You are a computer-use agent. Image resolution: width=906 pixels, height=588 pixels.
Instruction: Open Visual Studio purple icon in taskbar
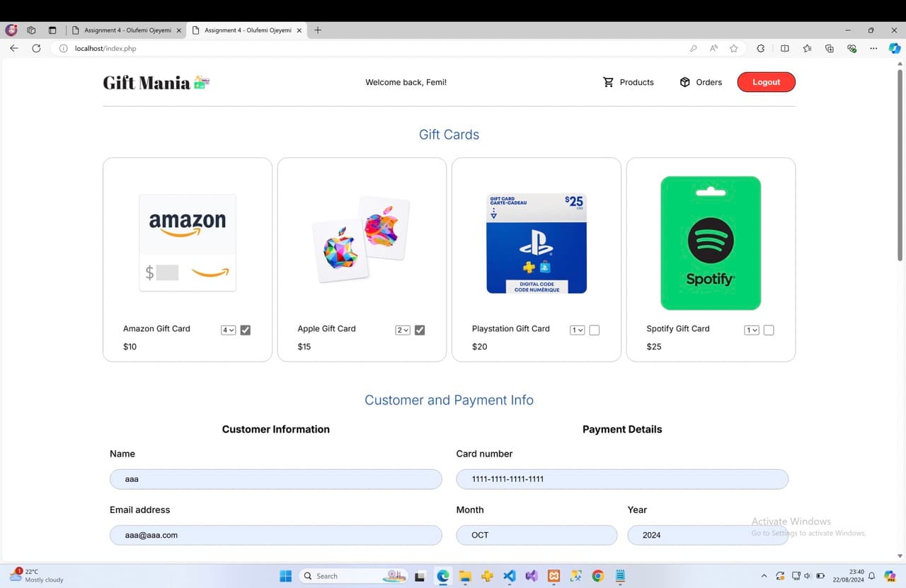point(532,576)
